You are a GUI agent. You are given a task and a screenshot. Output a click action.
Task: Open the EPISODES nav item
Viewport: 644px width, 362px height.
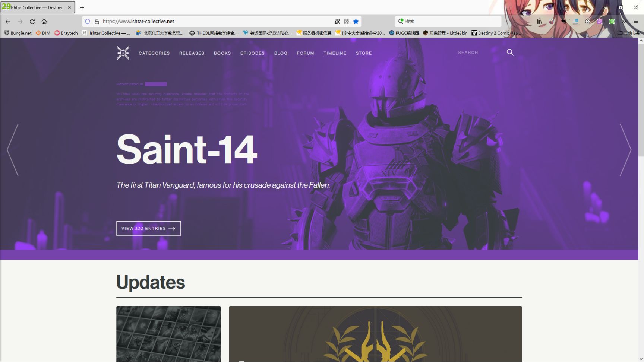tap(252, 53)
